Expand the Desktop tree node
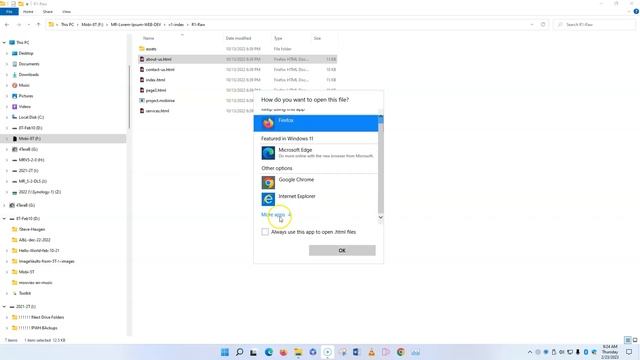Screen dimensions: 640x360 pyautogui.click(x=7, y=53)
